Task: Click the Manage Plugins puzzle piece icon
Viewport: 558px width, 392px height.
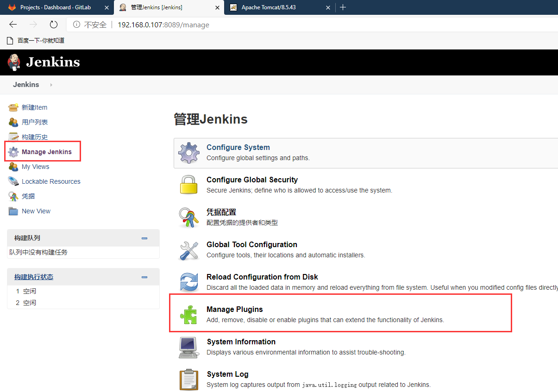Action: click(x=189, y=315)
